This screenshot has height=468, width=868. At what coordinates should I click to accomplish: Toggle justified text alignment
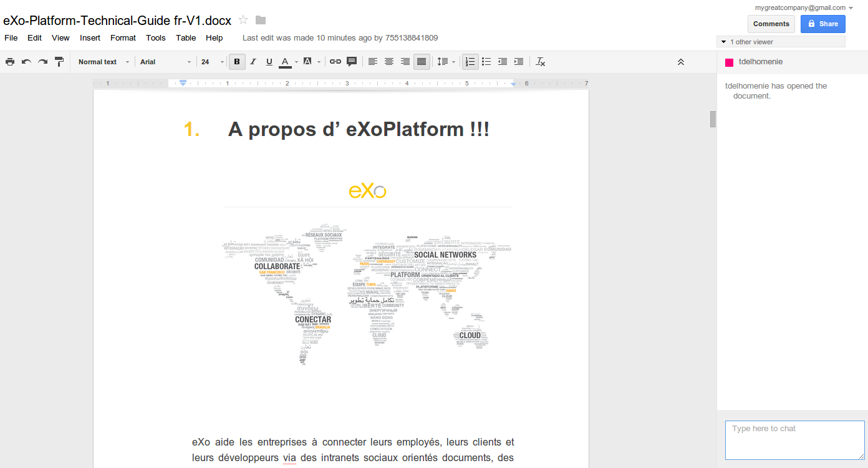click(422, 62)
